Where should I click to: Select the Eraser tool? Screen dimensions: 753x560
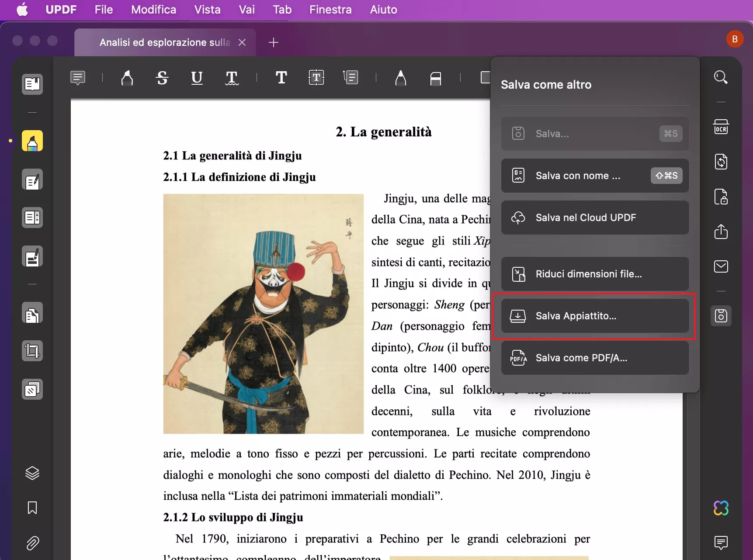pos(436,79)
